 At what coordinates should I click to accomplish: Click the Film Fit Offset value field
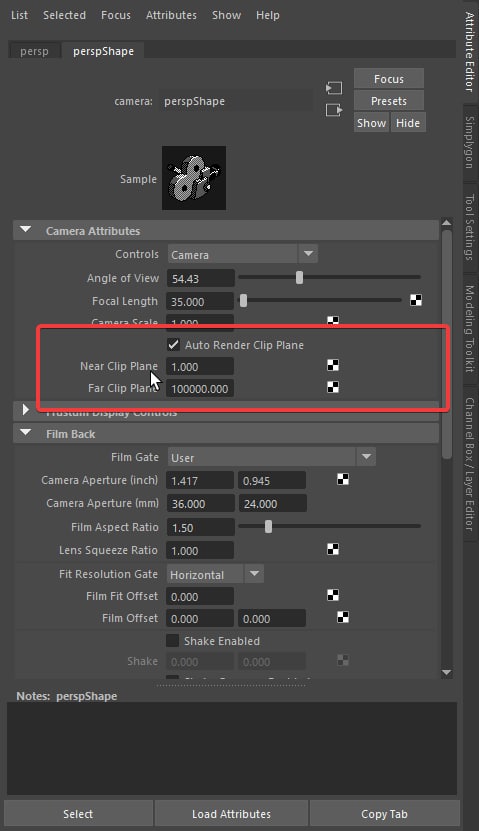200,597
